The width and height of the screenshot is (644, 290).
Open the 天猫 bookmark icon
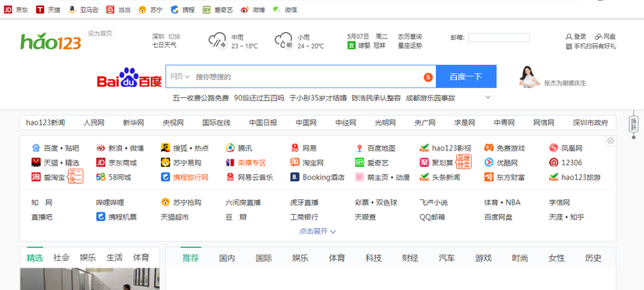pos(40,9)
